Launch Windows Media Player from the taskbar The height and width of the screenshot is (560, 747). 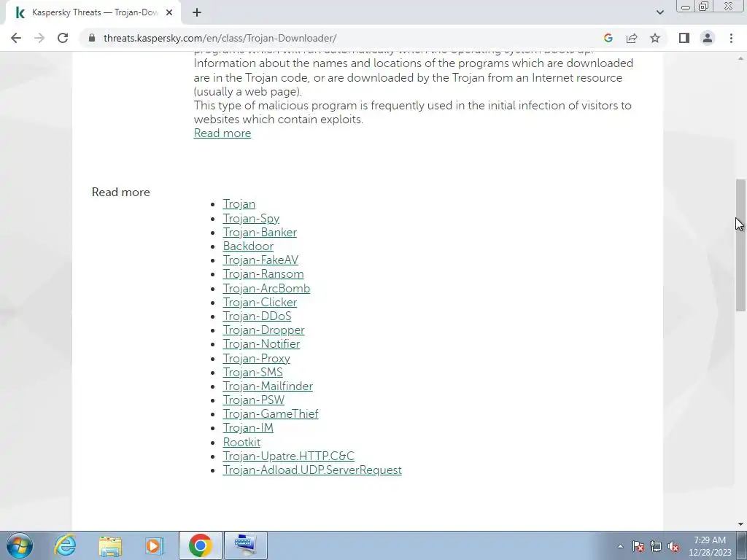pos(154,545)
